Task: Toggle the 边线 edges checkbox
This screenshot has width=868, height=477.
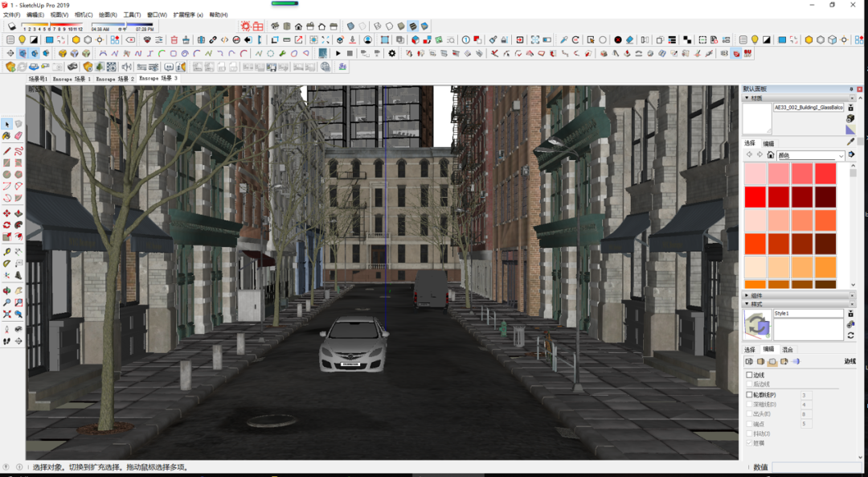Action: 749,375
